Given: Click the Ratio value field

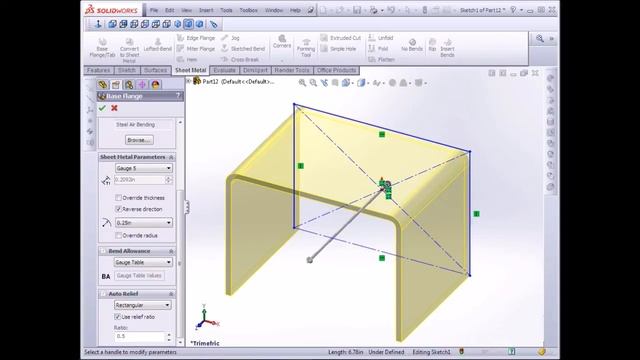Looking at the screenshot, I should pyautogui.click(x=139, y=336).
